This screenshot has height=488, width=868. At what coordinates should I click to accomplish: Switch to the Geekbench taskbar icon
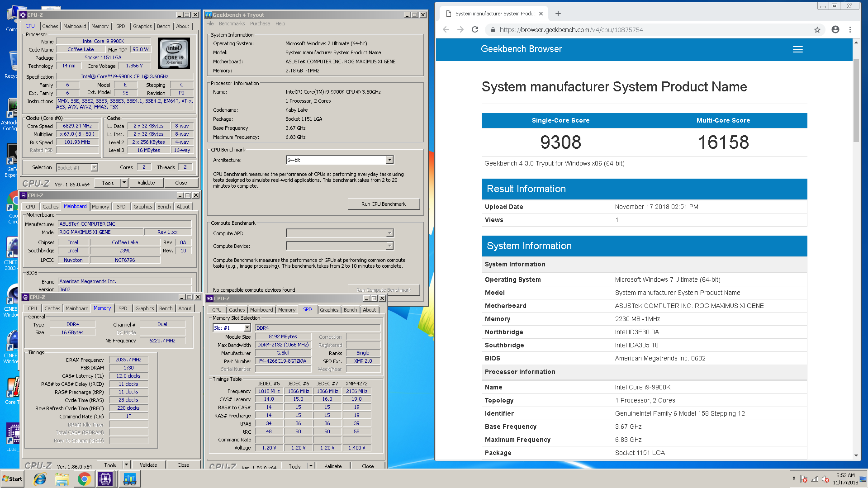(130, 479)
